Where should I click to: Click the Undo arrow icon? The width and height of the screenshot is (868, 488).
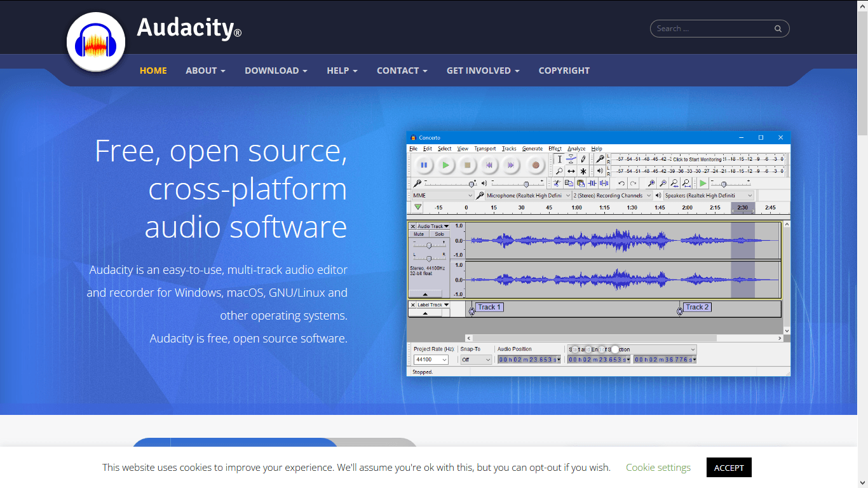point(621,183)
